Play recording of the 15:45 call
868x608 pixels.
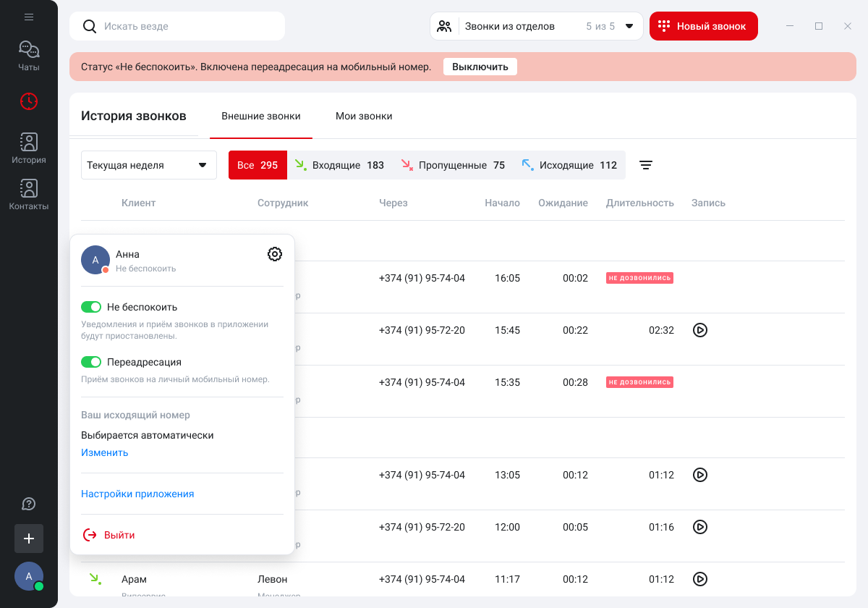coord(699,330)
